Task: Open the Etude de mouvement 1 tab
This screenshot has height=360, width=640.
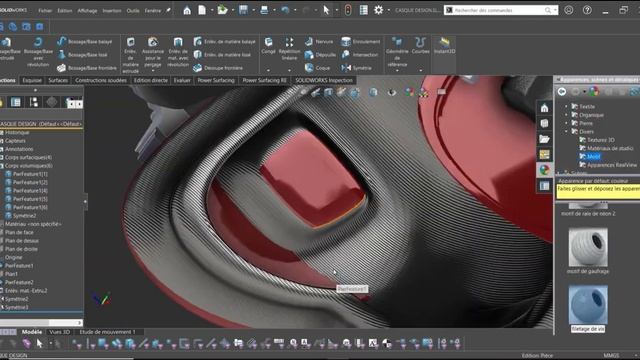Action: pyautogui.click(x=107, y=332)
